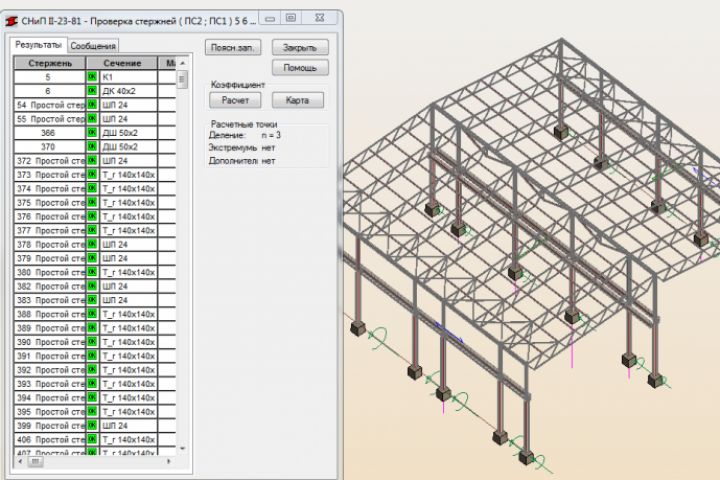Click the green OK icon for rod 373
Viewport: 720px width, 480px height.
(92, 174)
